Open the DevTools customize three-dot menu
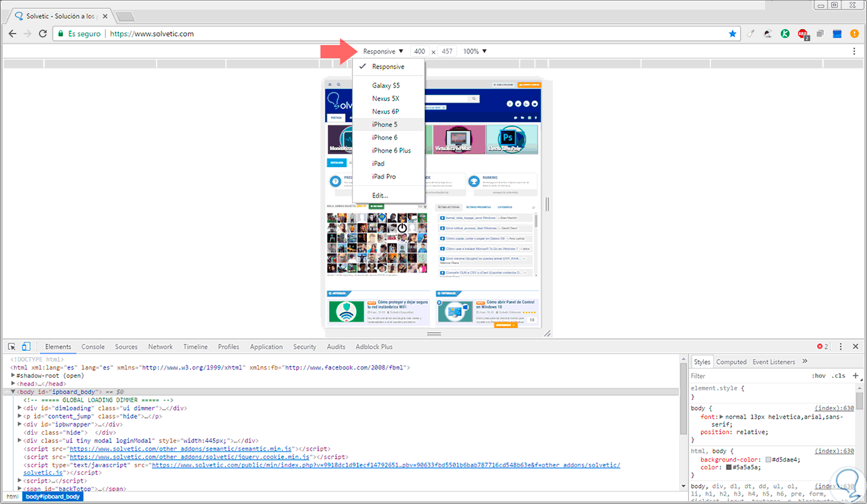This screenshot has width=867, height=504. [x=841, y=347]
